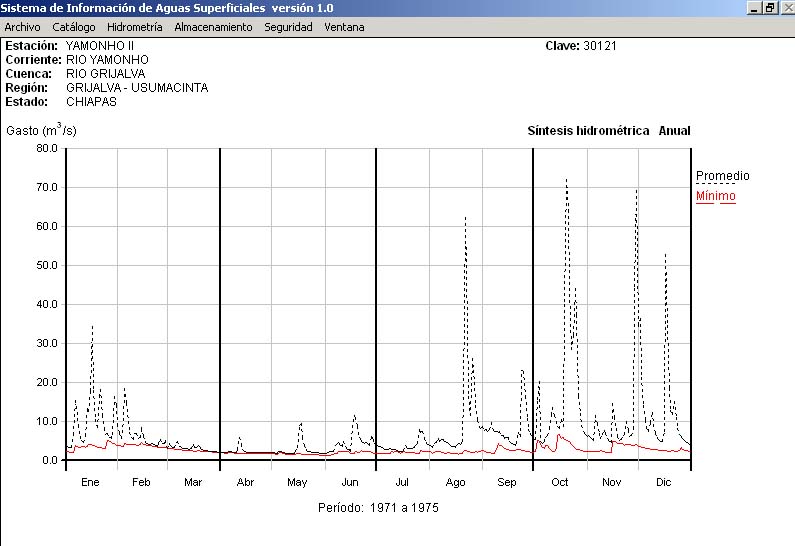This screenshot has width=795, height=546.
Task: Click the Dic month label on axis
Action: pos(663,482)
